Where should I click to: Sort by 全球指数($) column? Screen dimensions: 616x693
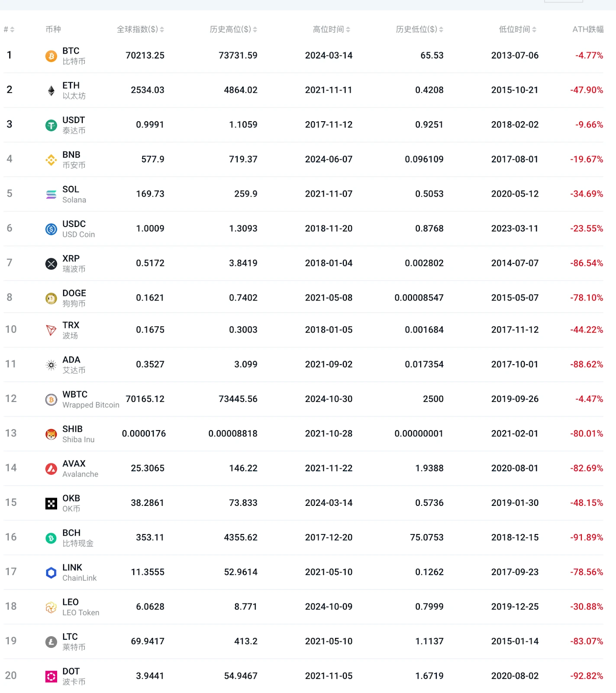coord(140,29)
